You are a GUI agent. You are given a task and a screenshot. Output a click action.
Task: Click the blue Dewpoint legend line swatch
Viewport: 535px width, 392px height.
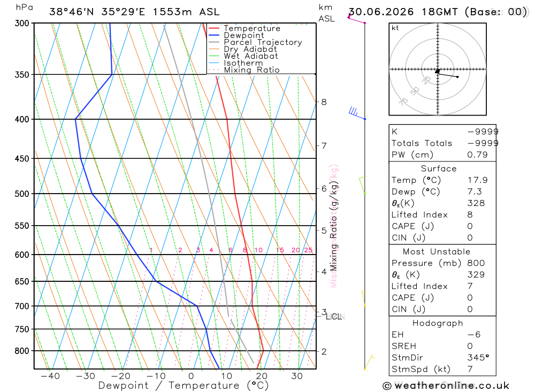coord(214,35)
